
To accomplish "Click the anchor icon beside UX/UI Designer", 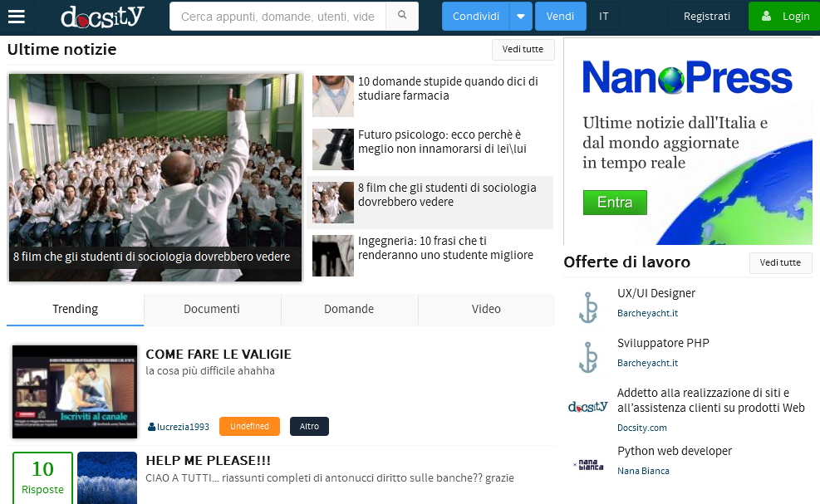I will click(588, 307).
